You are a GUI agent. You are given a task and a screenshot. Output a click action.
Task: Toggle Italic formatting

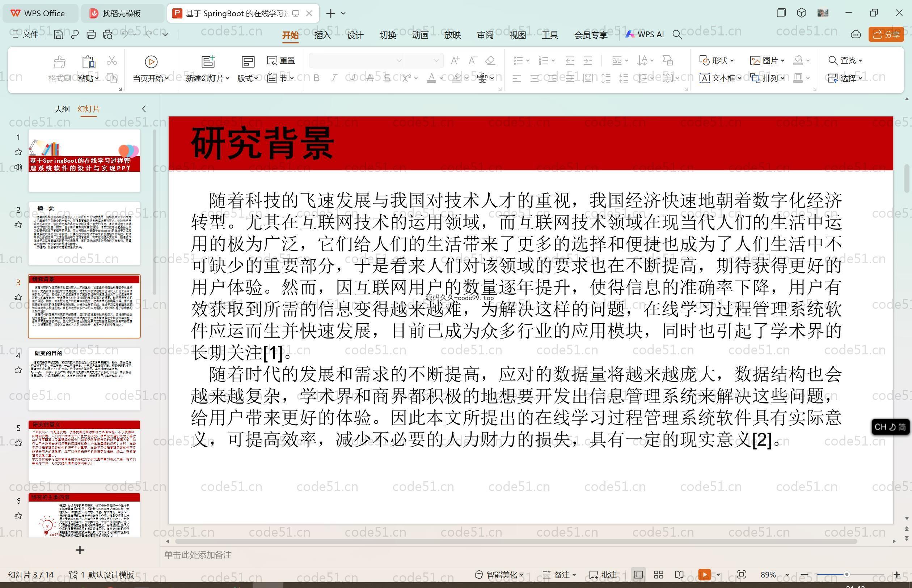pos(334,78)
